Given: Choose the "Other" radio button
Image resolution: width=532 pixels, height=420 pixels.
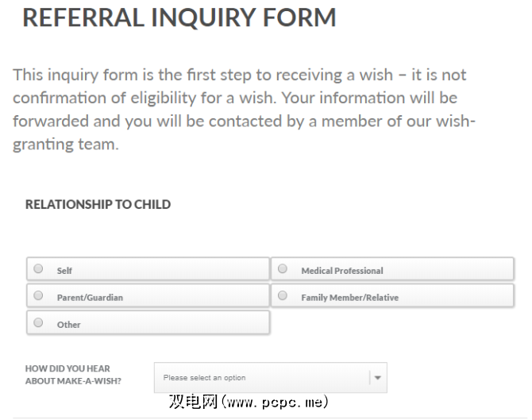Looking at the screenshot, I should coord(38,323).
